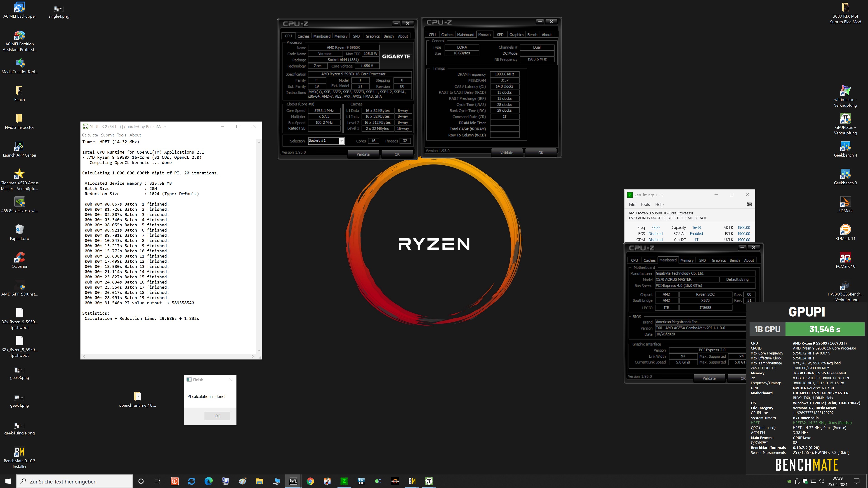The width and height of the screenshot is (868, 488).
Task: Select the PCMark 10 desktop shortcut
Action: click(845, 260)
